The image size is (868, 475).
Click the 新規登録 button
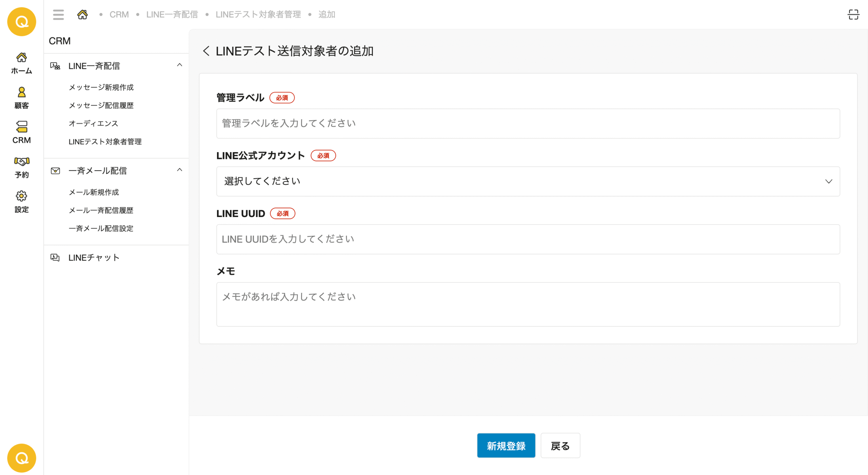tap(506, 446)
